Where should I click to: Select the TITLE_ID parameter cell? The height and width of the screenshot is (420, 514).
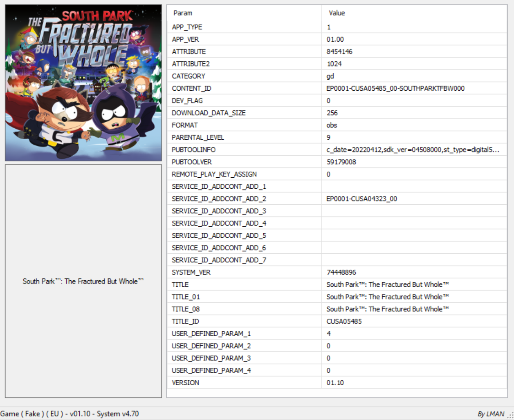coord(244,321)
